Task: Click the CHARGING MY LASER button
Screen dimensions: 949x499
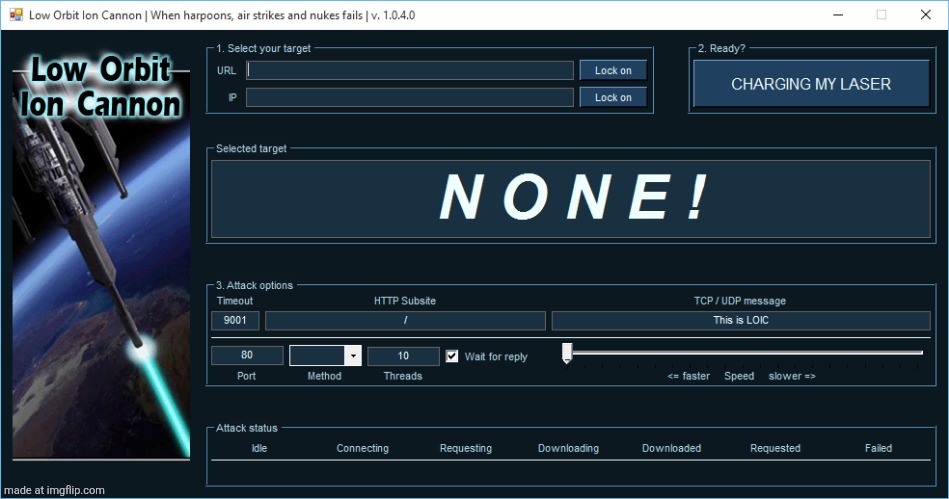Action: pos(811,84)
